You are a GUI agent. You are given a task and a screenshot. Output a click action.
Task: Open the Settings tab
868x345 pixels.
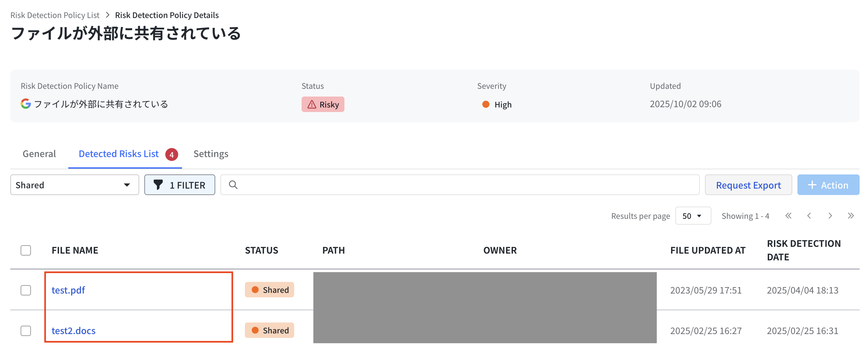click(211, 154)
